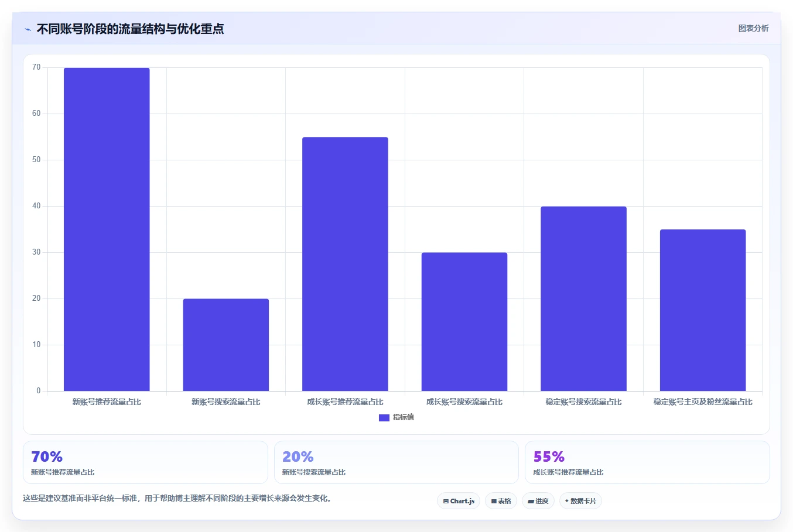The width and height of the screenshot is (793, 532).
Task: Click the 图表分析 label in the header
Action: (x=753, y=28)
